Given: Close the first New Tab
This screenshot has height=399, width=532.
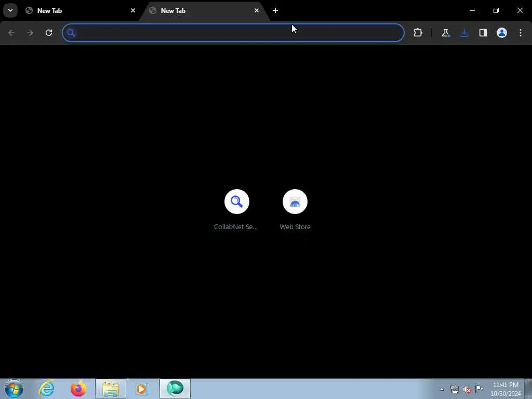Looking at the screenshot, I should point(133,10).
